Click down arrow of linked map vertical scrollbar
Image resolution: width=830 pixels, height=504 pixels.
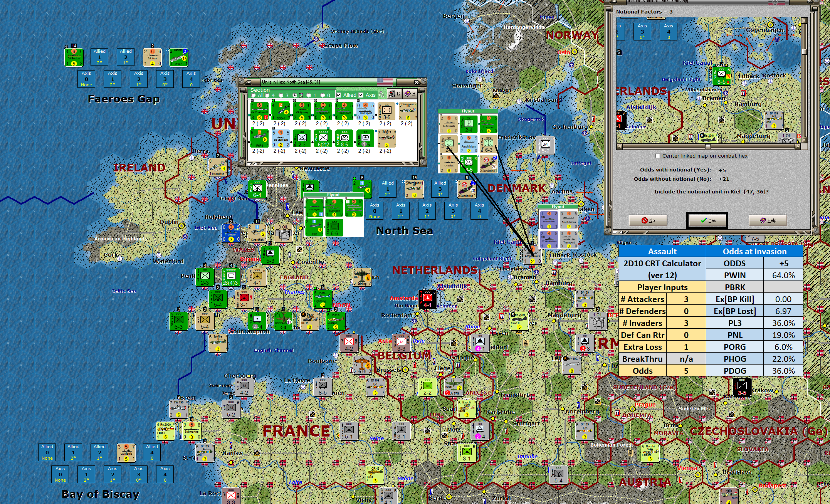click(x=804, y=141)
